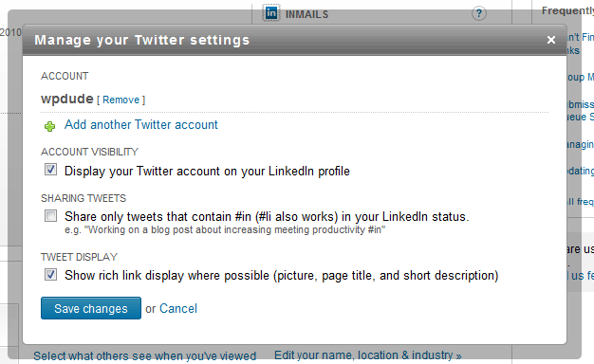Open the question mark help icon
The image size is (594, 364).
[x=479, y=13]
